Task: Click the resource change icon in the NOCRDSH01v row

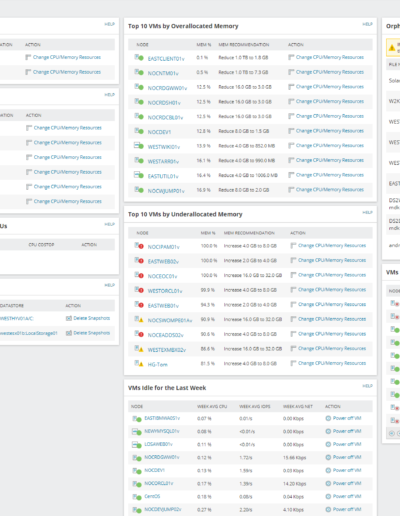Action: (x=291, y=101)
